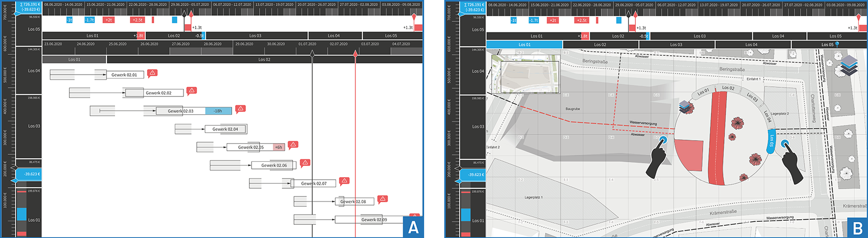Select the panel A Los 02 bar above Gewerk tasks

[x=265, y=59]
